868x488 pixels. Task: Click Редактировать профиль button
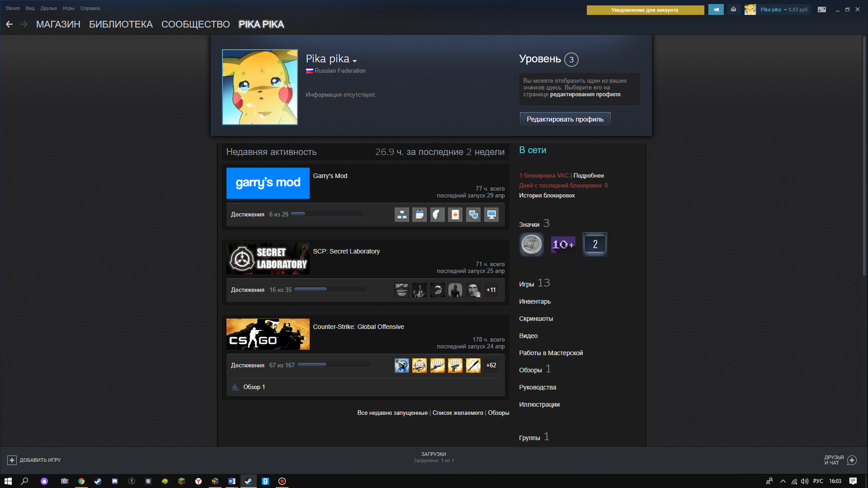[x=565, y=119]
